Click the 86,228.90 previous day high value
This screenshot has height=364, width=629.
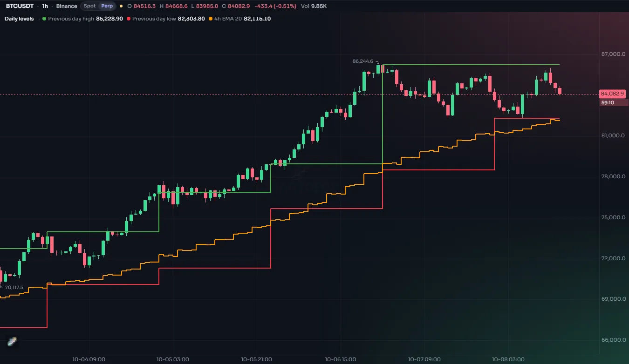click(109, 19)
